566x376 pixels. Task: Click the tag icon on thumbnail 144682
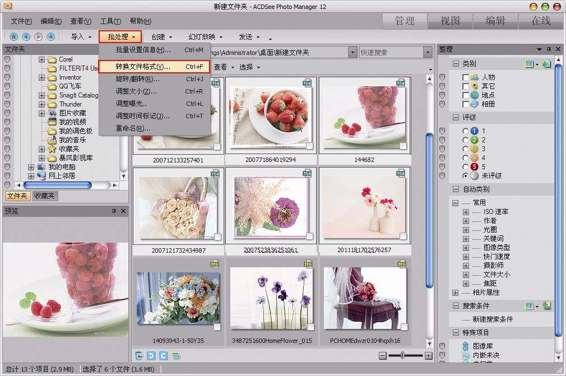coord(400,83)
